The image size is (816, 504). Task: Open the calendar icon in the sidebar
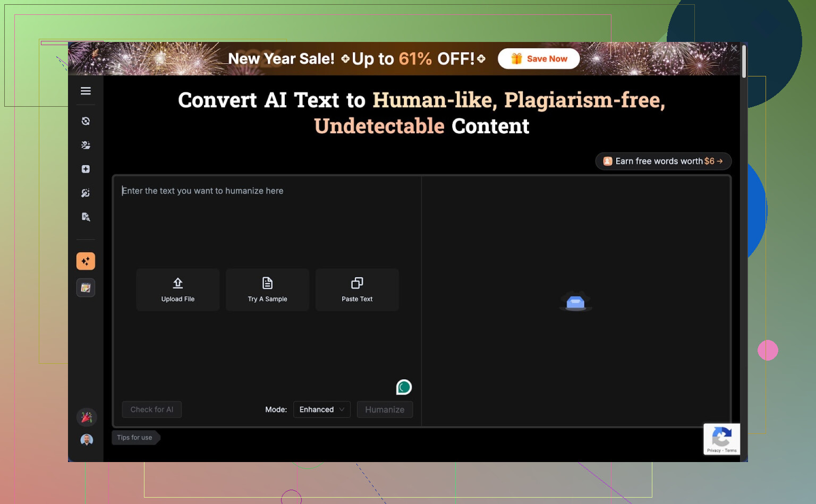click(86, 288)
